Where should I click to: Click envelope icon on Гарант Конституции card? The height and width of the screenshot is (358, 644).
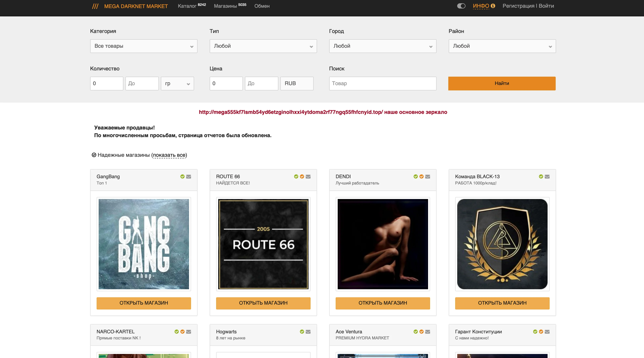(x=547, y=332)
